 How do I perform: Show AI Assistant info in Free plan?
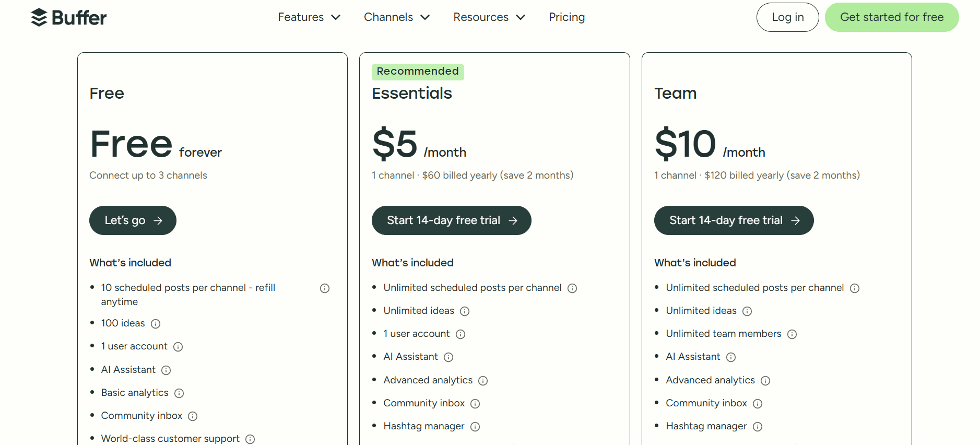tap(166, 370)
